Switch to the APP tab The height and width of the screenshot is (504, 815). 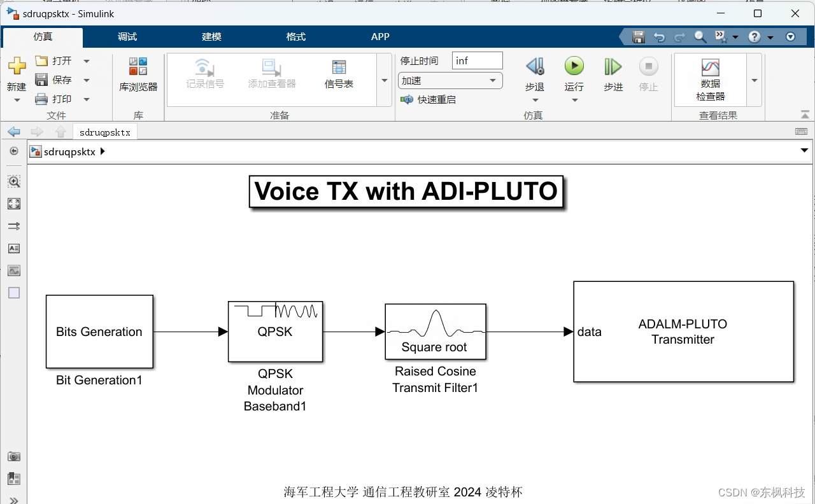[380, 37]
